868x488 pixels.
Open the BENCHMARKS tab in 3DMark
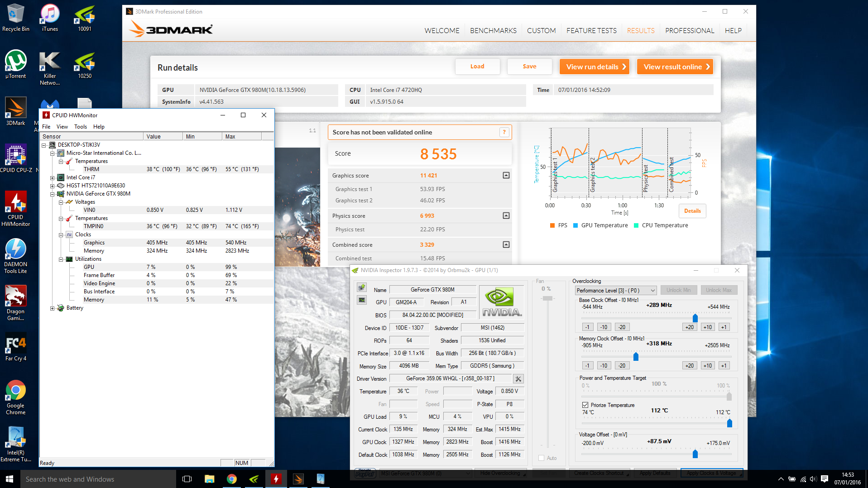click(x=493, y=31)
